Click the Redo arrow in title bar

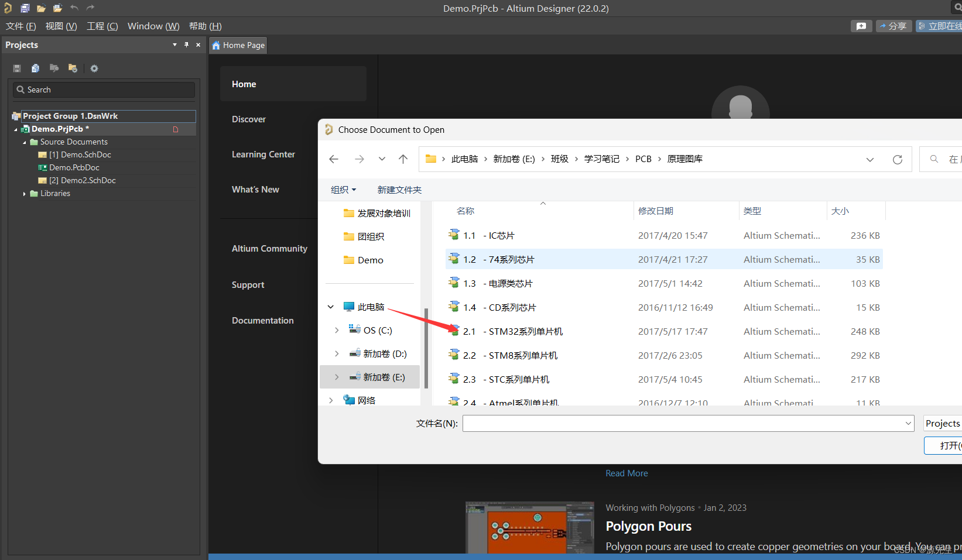90,8
